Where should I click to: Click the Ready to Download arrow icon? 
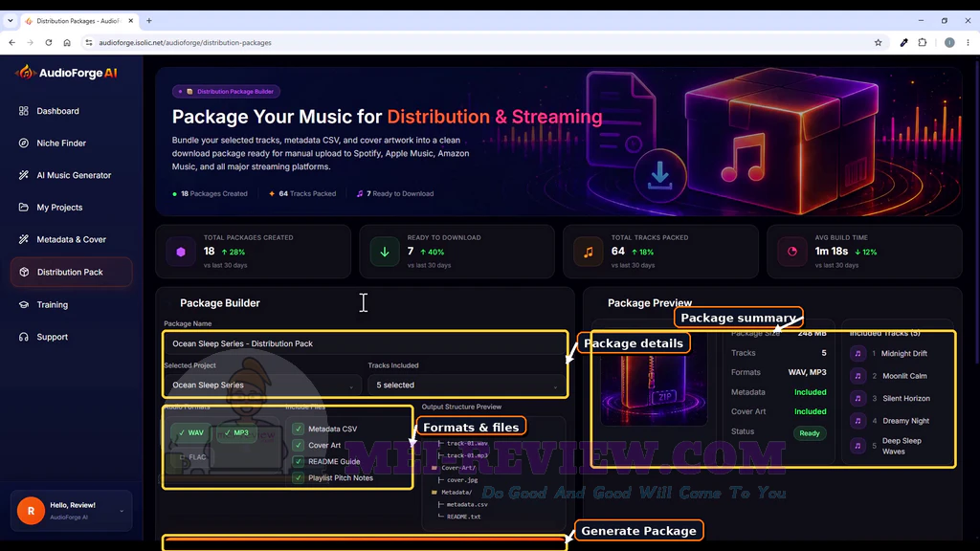tap(385, 252)
